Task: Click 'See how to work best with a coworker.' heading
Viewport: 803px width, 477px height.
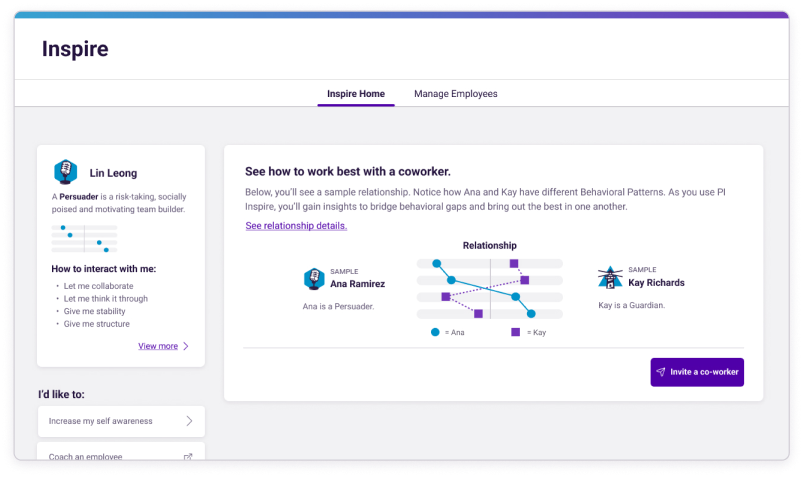Action: click(x=348, y=172)
